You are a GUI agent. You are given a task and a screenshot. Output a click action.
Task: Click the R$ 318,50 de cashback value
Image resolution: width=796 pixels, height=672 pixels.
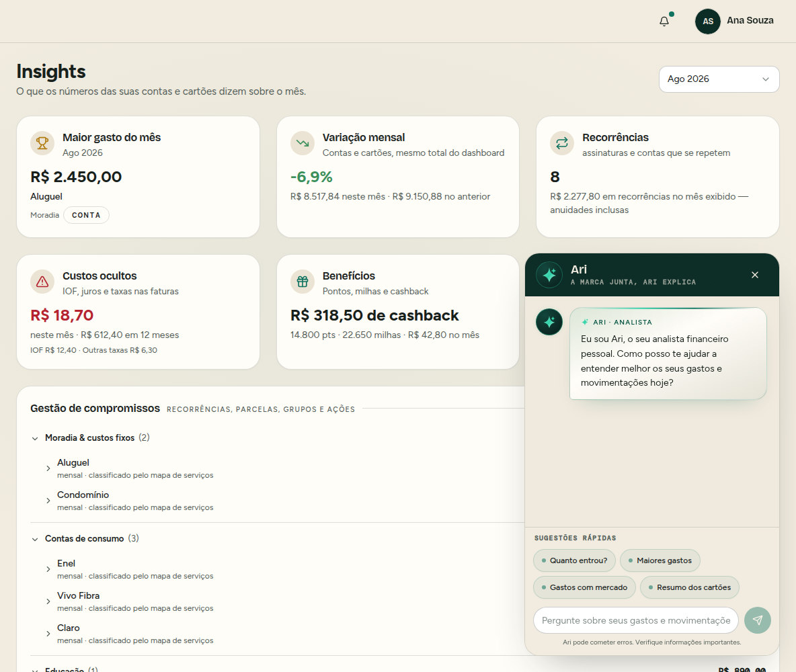(374, 315)
